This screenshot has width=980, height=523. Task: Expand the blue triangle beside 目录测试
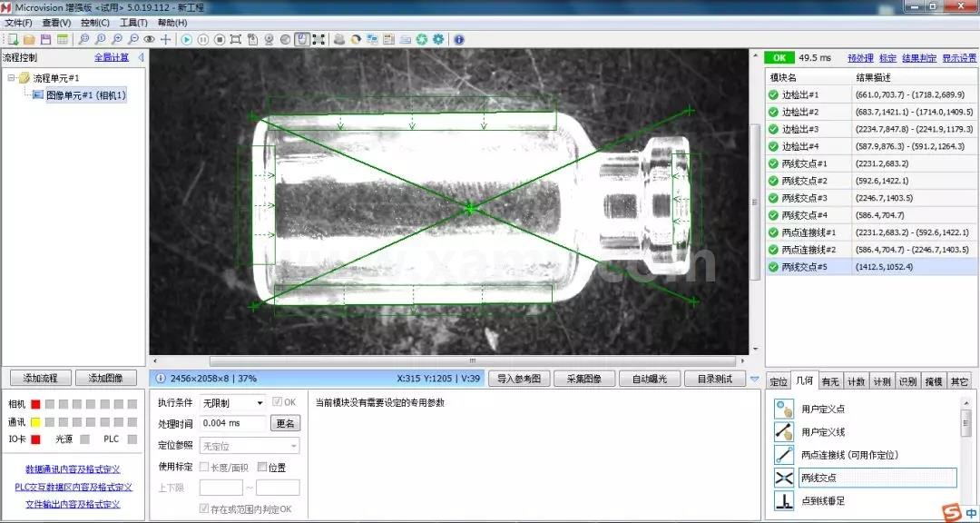click(x=754, y=380)
